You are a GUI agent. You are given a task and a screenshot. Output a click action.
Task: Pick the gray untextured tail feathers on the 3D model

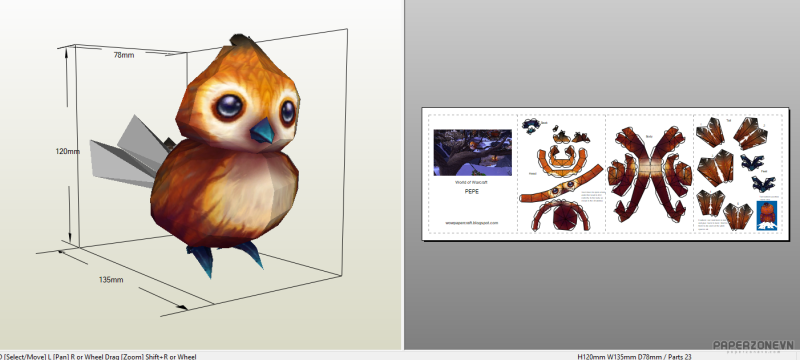point(129,151)
